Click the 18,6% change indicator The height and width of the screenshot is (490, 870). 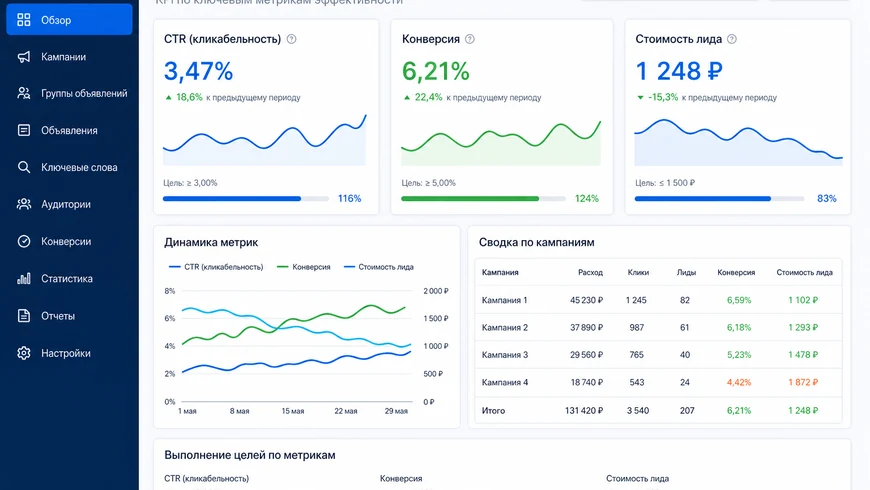184,97
